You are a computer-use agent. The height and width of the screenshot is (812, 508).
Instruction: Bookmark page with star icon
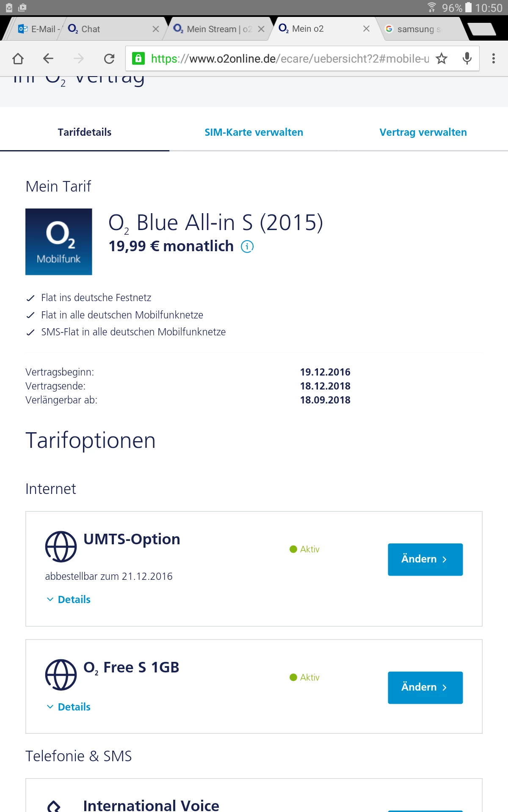[442, 58]
